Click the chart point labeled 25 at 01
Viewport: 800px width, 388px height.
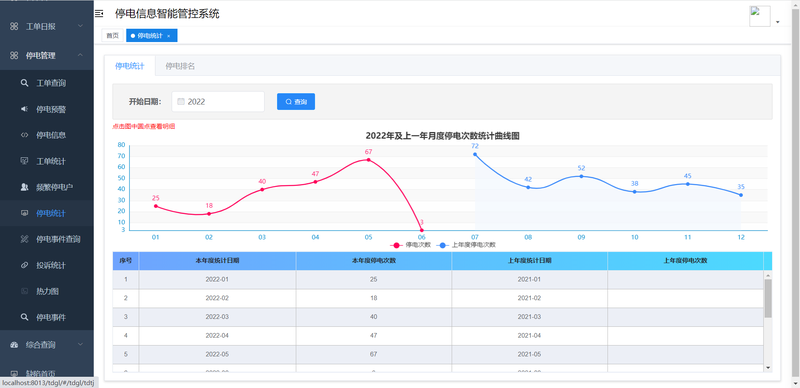(156, 206)
